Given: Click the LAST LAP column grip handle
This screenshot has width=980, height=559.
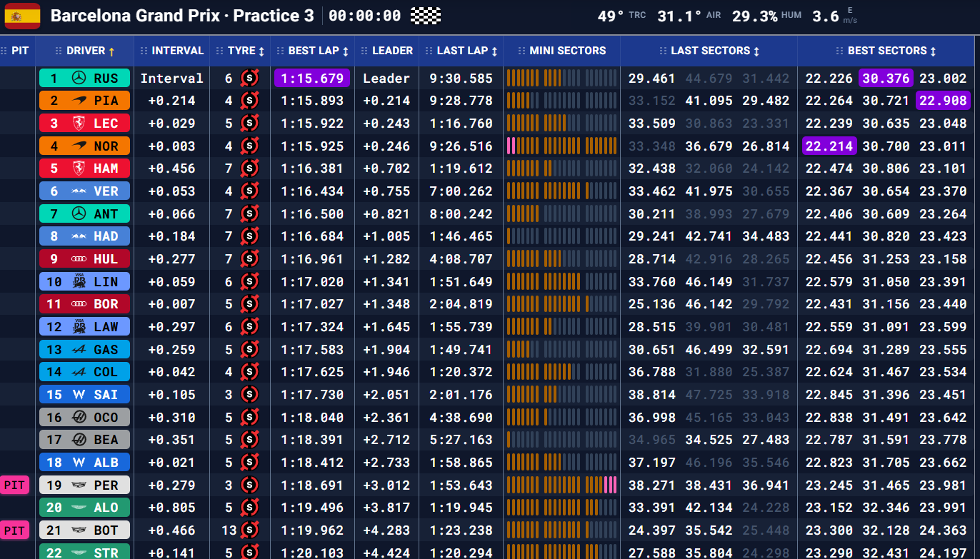Looking at the screenshot, I should 429,51.
